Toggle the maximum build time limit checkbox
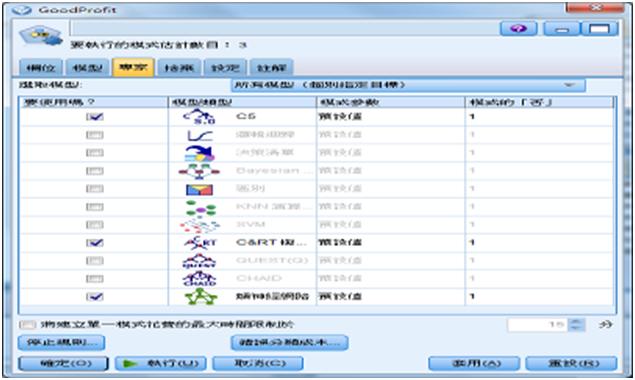Image resolution: width=635 pixels, height=380 pixels. [28, 325]
